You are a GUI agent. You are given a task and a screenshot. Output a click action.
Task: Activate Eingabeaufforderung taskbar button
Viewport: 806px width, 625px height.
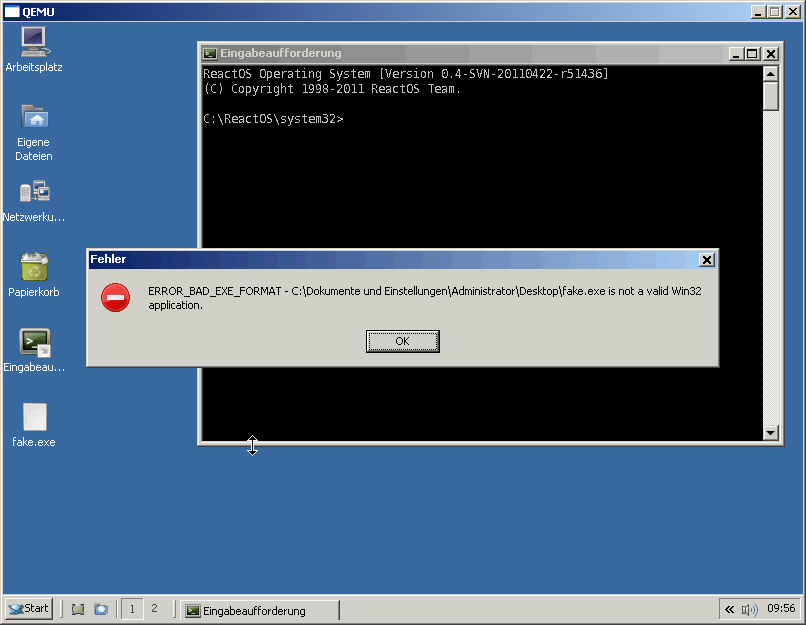pyautogui.click(x=260, y=610)
